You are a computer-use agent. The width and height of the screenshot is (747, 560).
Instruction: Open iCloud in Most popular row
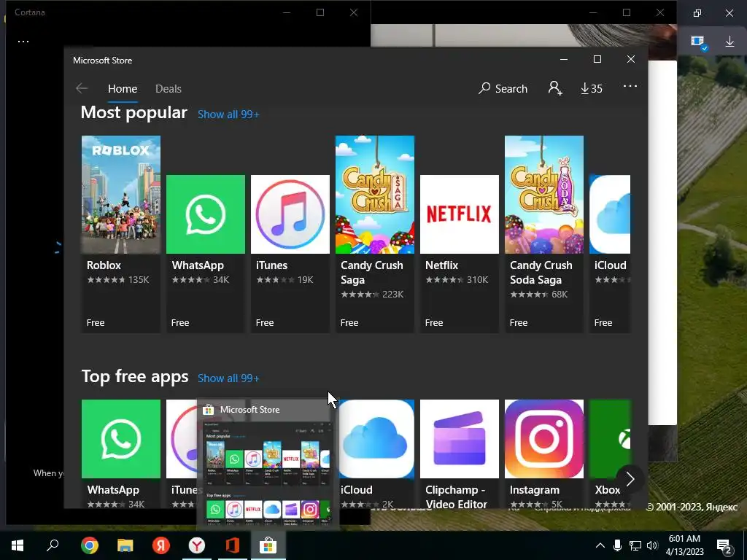tap(610, 253)
